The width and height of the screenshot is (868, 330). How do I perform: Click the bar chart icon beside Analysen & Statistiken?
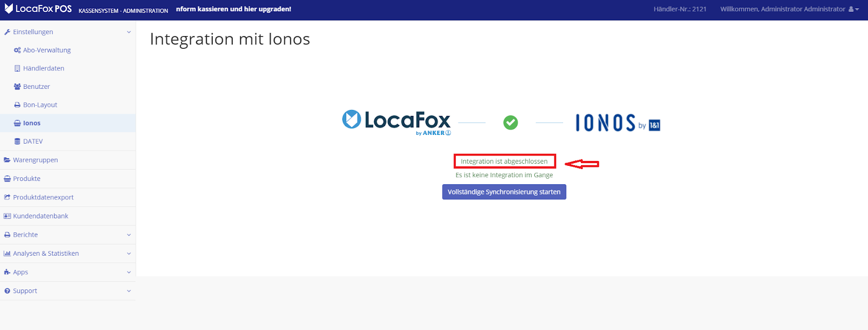(x=7, y=254)
